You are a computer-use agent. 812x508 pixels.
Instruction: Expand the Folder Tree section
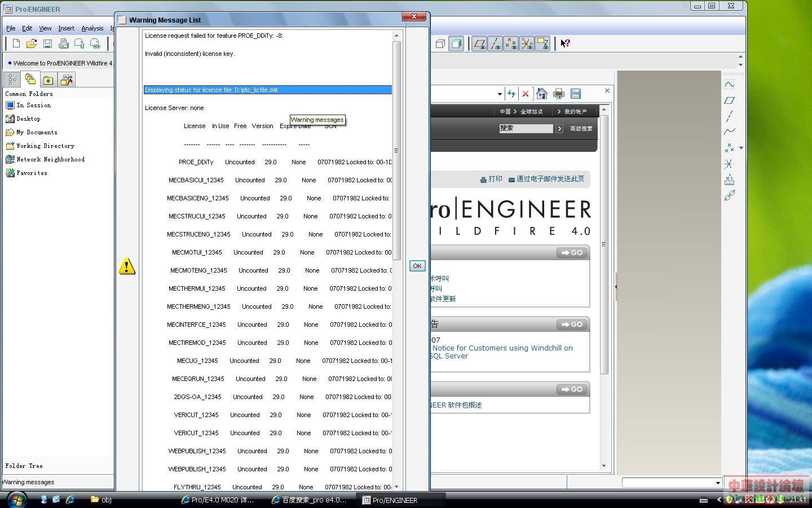coord(24,466)
